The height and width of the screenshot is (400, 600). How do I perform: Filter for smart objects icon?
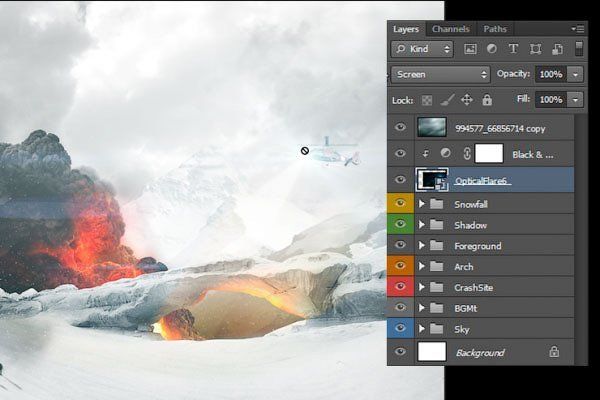557,49
